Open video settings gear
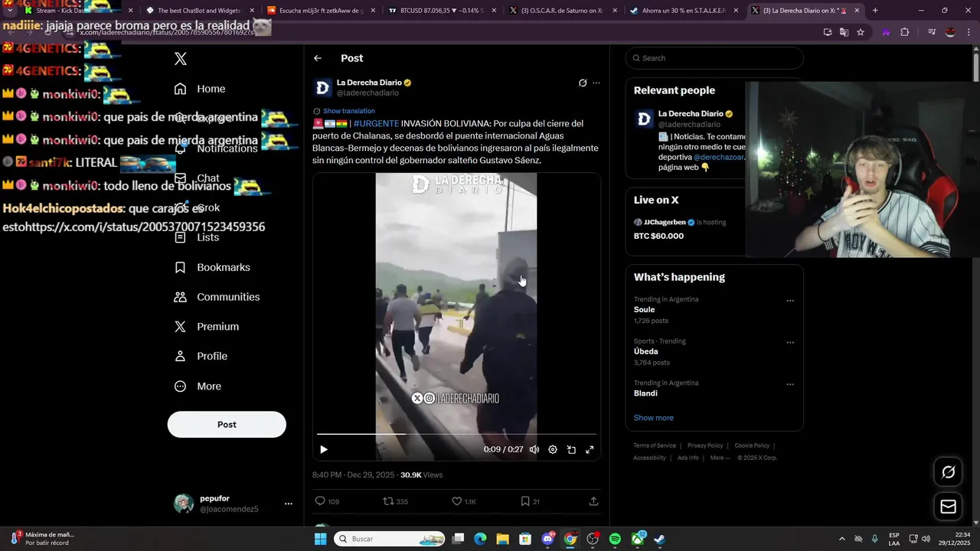The height and width of the screenshot is (551, 980). (553, 450)
